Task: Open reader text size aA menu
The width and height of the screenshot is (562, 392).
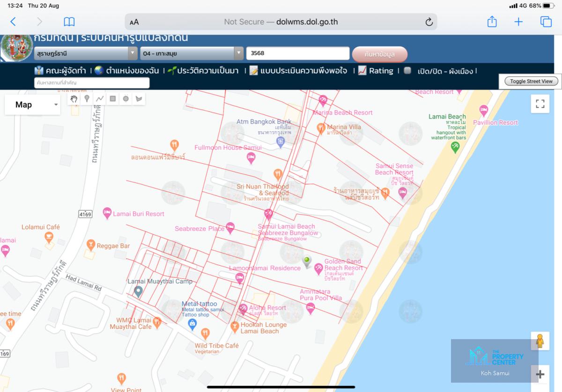Action: [134, 22]
